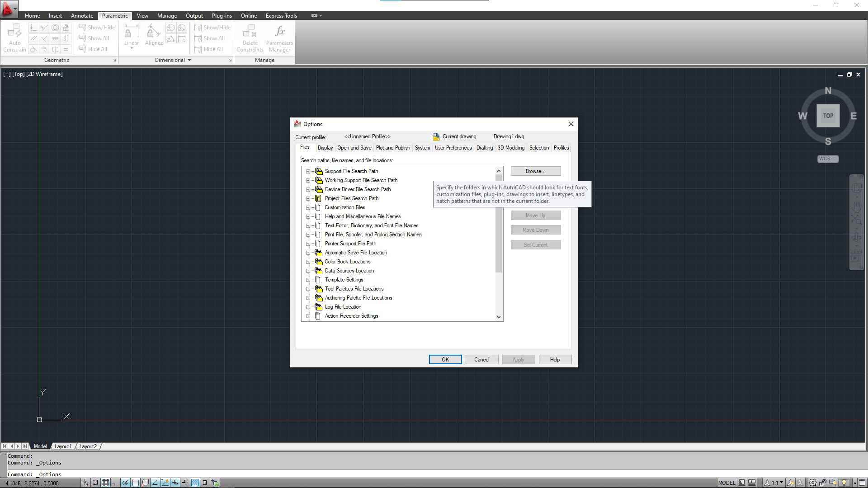
Task: Click the TOP face of ViewCube
Action: point(828,116)
